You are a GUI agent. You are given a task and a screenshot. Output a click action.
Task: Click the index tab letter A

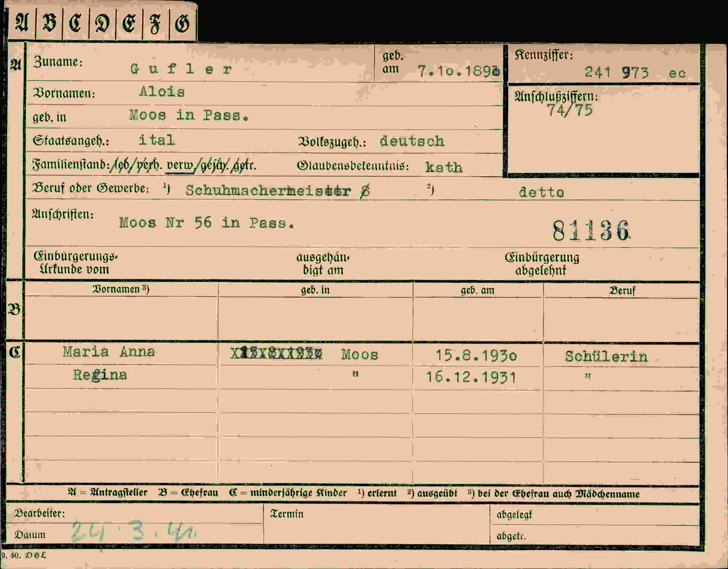pyautogui.click(x=22, y=24)
